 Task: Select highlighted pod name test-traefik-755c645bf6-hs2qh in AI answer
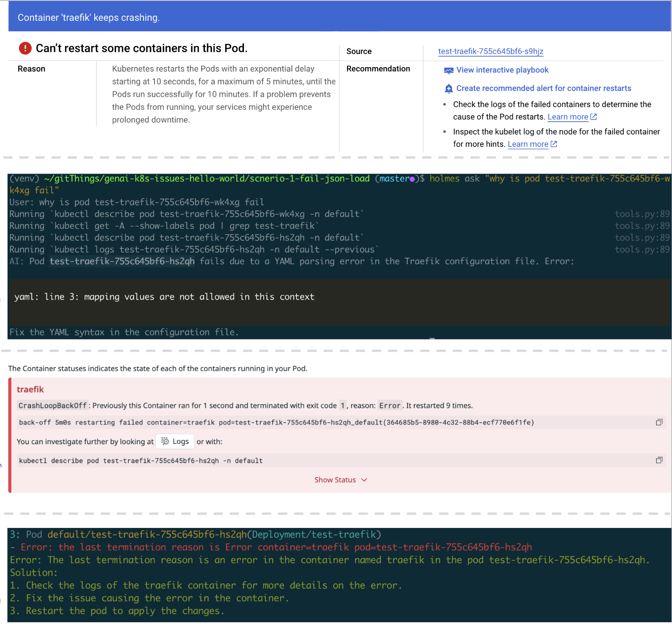(x=122, y=262)
